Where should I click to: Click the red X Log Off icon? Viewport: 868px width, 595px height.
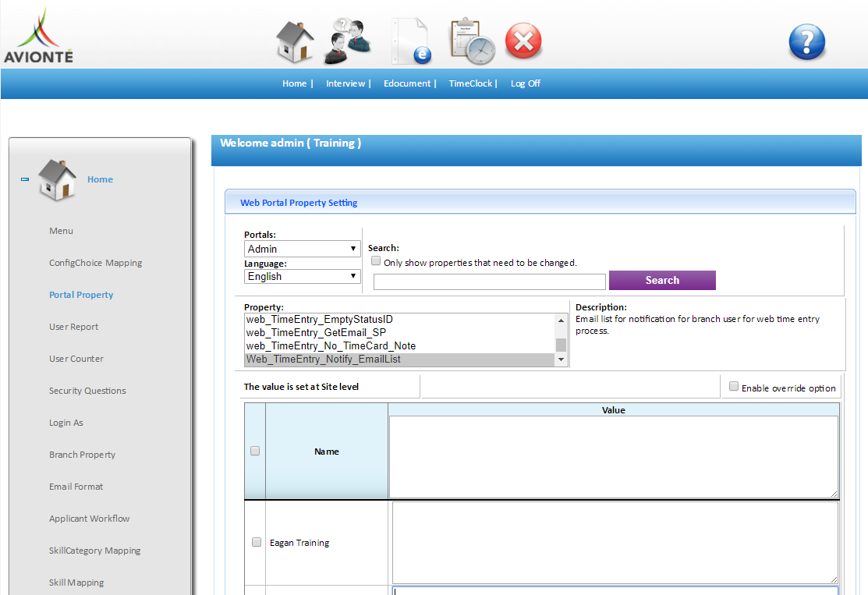(523, 41)
